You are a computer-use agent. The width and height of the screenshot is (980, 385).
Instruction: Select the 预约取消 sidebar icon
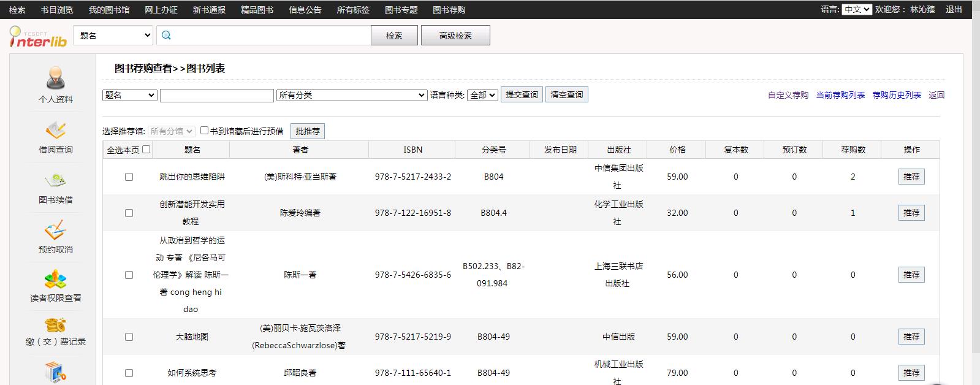(56, 231)
